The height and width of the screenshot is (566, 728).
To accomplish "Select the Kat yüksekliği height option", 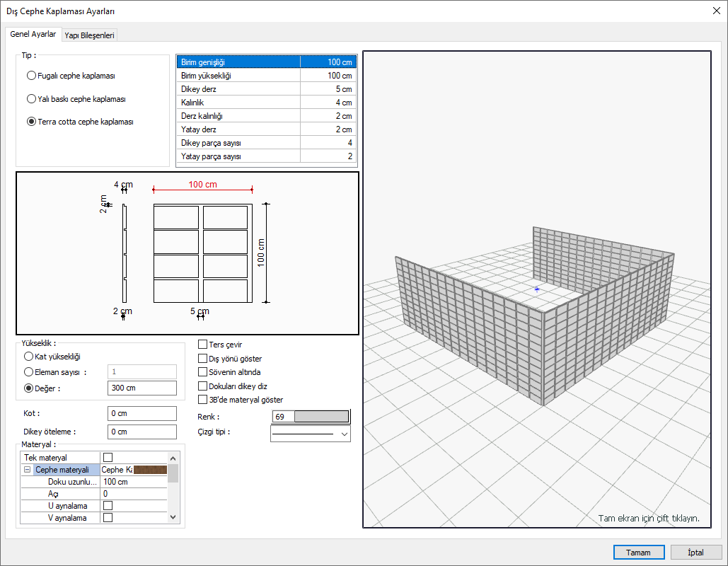I will tap(29, 357).
